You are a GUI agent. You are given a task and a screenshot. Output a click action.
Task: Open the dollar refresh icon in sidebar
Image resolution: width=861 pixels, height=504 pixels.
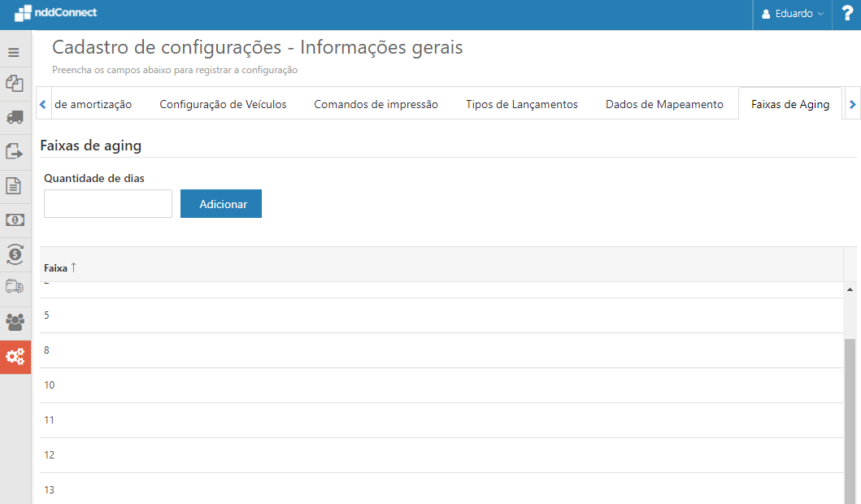(14, 254)
